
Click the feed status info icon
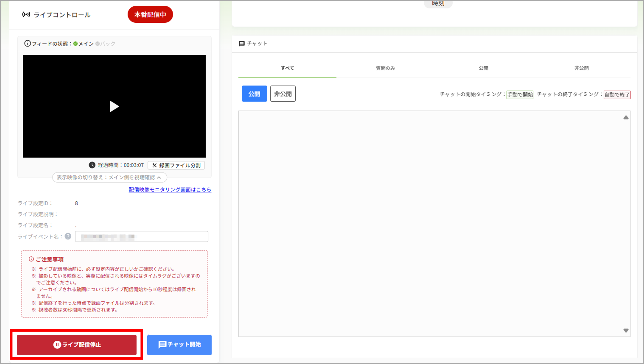[27, 44]
